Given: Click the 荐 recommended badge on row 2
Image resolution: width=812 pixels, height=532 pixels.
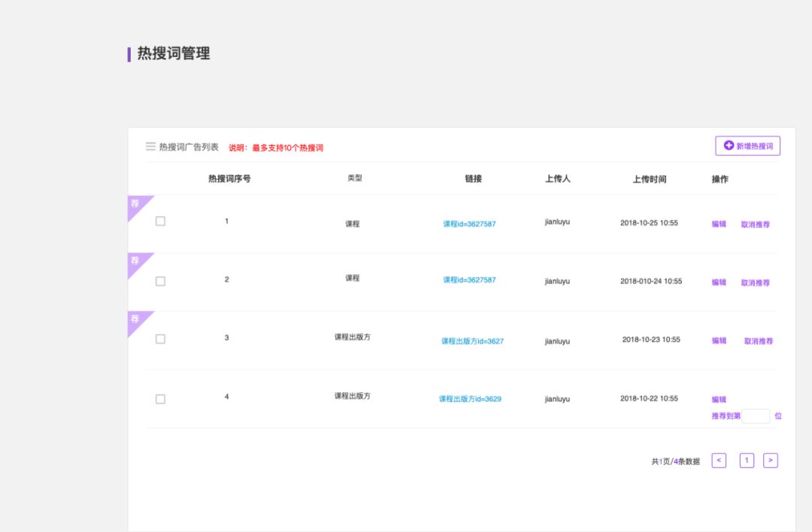Looking at the screenshot, I should click(136, 261).
